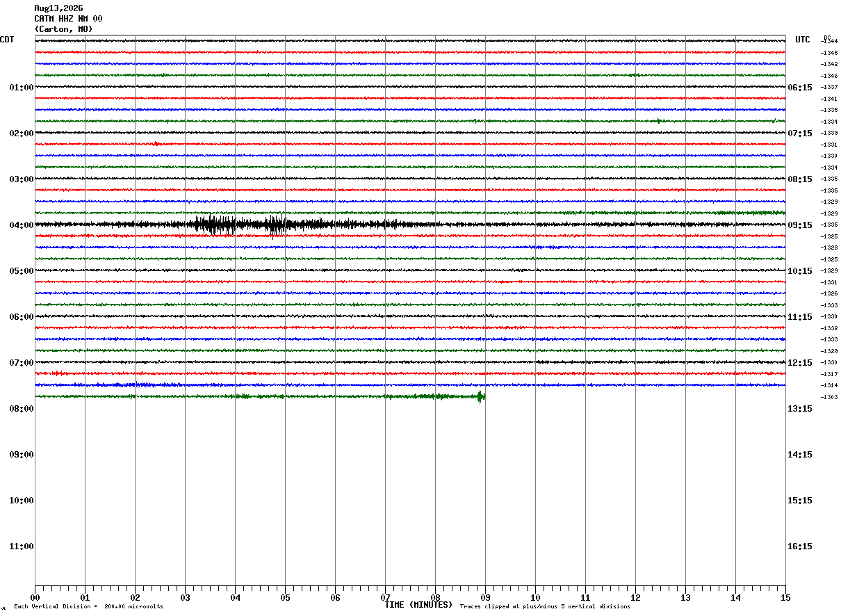This screenshot has width=841, height=616.
Task: Click the DC offset value -1341
Action: [x=829, y=99]
